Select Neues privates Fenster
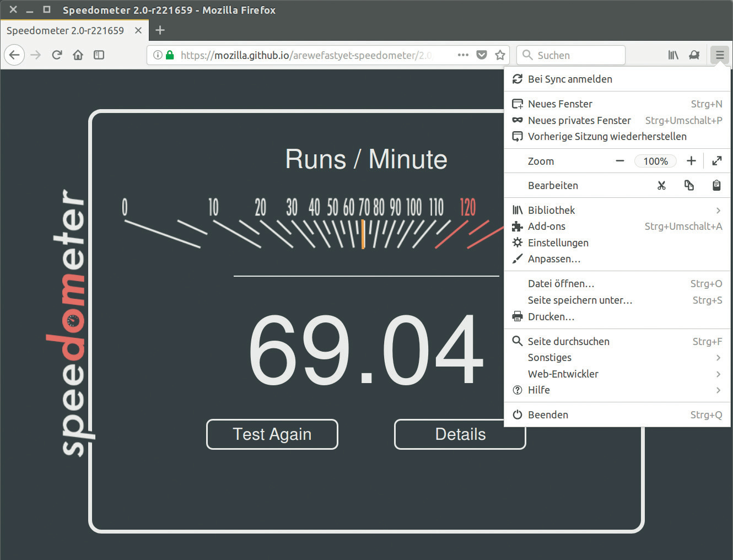 click(579, 120)
